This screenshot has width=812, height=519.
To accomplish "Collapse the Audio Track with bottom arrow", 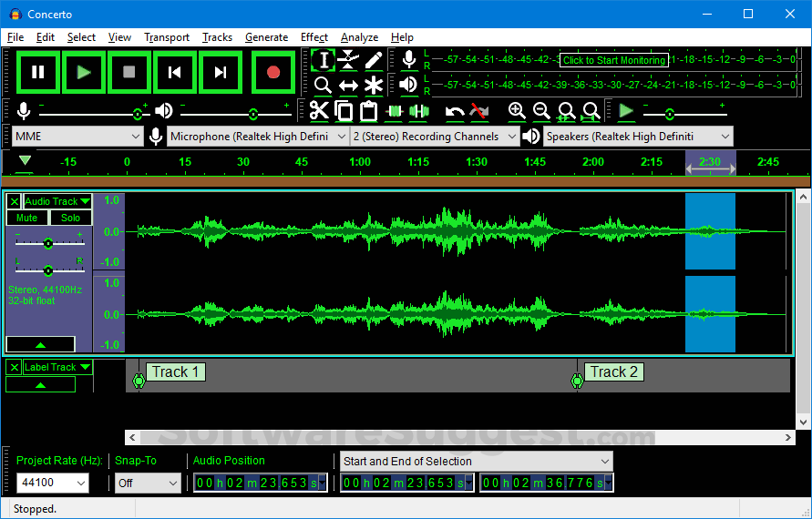I will pos(40,344).
